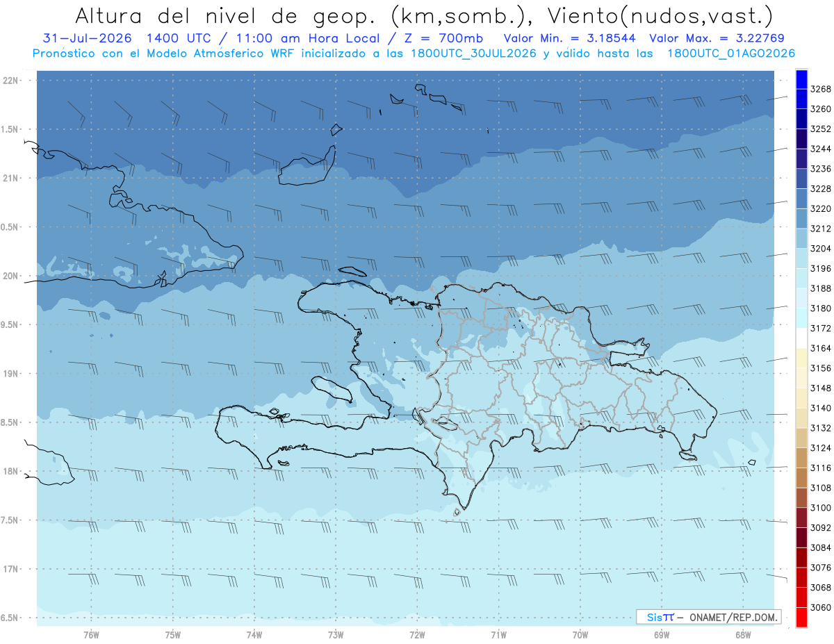Click the 3060 legend value
Image resolution: width=834 pixels, height=644 pixels.
820,607
